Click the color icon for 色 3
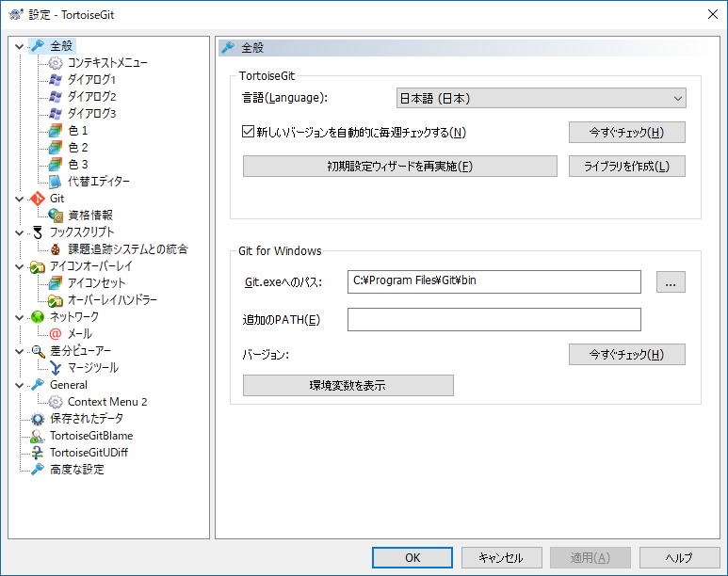Image resolution: width=728 pixels, height=576 pixels. 56,165
